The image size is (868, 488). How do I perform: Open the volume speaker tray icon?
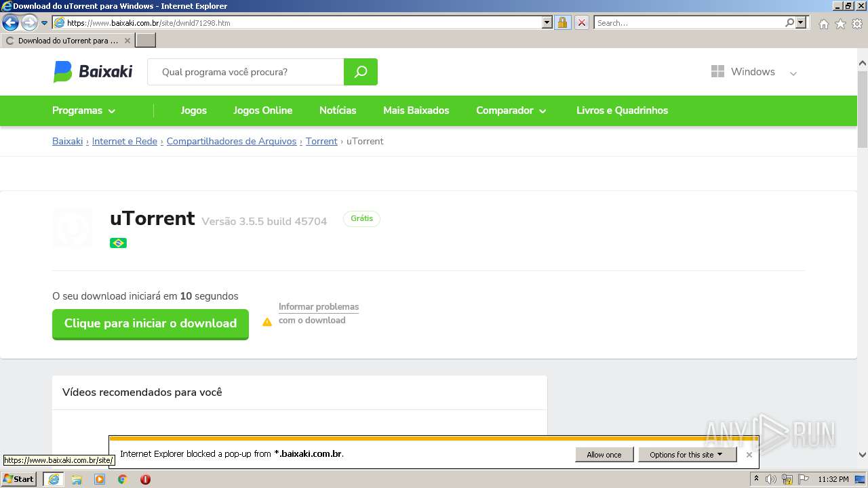coord(771,479)
